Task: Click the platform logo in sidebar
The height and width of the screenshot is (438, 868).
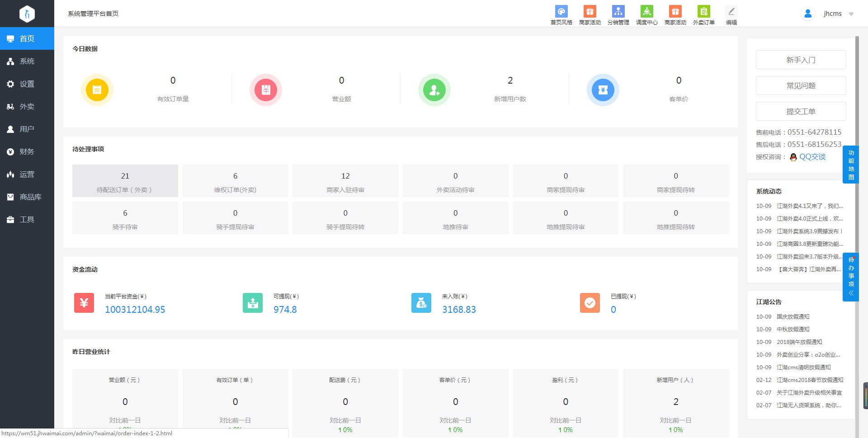Action: point(27,14)
